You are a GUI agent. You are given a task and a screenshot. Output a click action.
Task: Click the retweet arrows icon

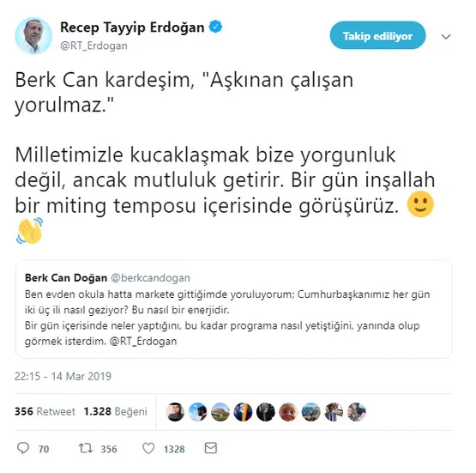[x=86, y=448]
